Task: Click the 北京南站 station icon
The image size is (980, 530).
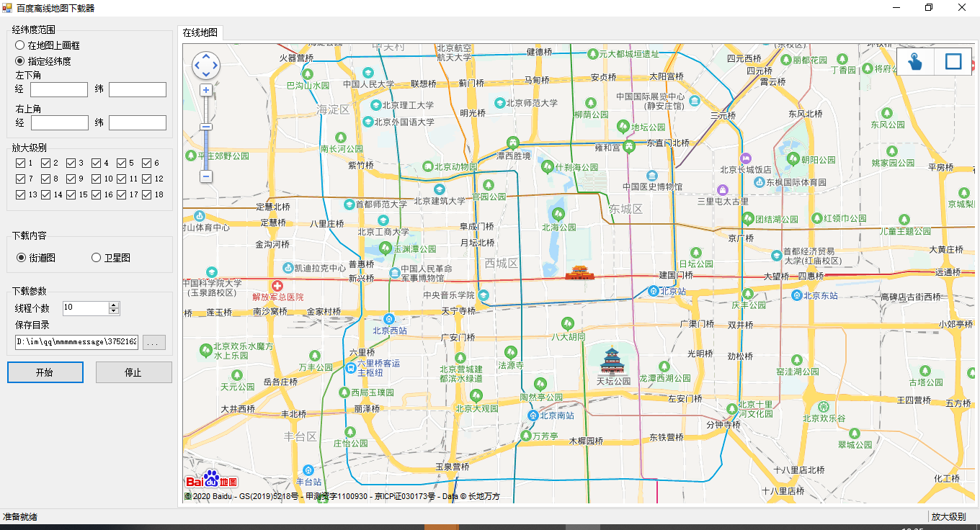Action: 533,416
